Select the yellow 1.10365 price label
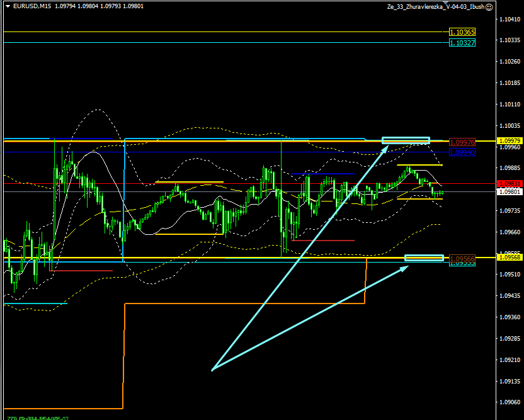 click(462, 32)
